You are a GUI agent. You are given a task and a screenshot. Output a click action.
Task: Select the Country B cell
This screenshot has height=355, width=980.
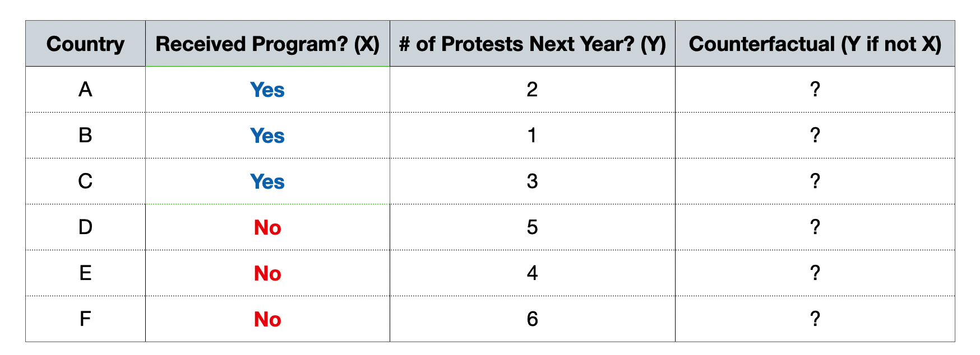(x=85, y=136)
